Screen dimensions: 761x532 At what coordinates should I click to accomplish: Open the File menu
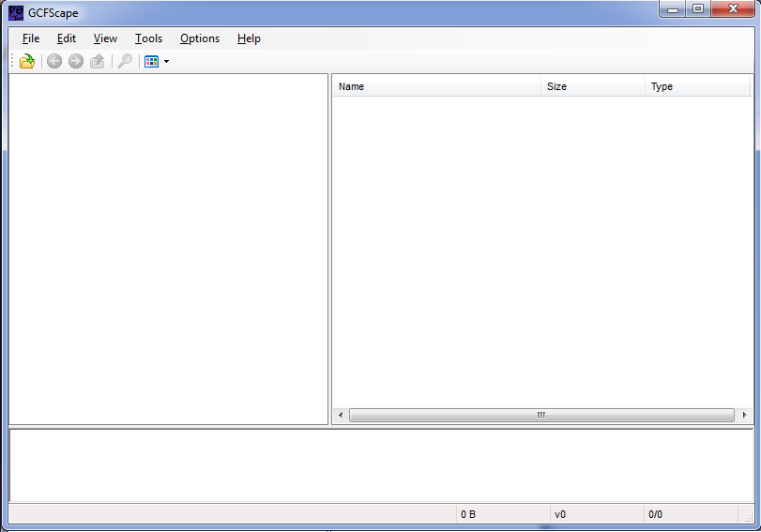[x=31, y=38]
